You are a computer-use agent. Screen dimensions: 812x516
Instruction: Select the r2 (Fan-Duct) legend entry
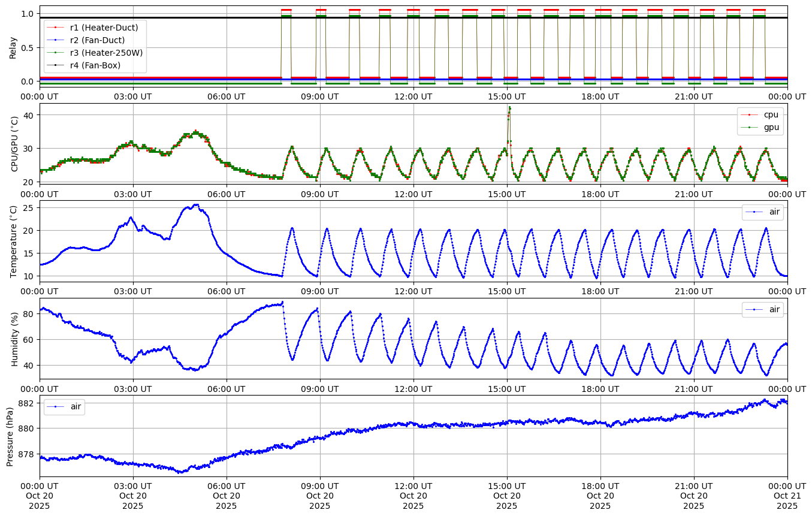(x=97, y=40)
